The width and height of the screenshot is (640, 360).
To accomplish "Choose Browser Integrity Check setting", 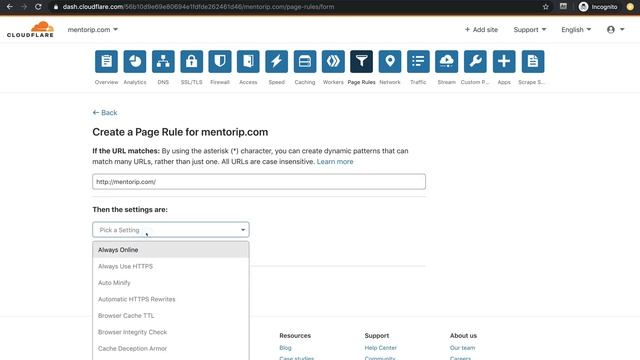I will [x=171, y=332].
